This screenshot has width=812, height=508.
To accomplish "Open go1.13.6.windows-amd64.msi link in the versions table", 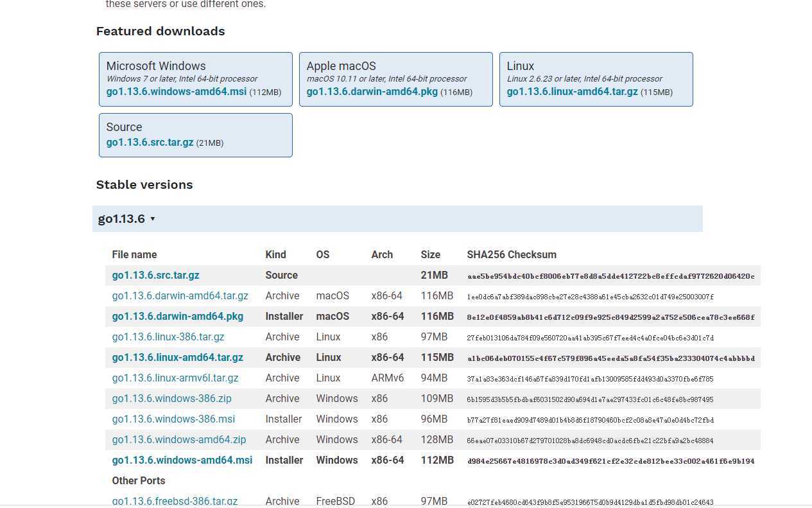I will (182, 460).
